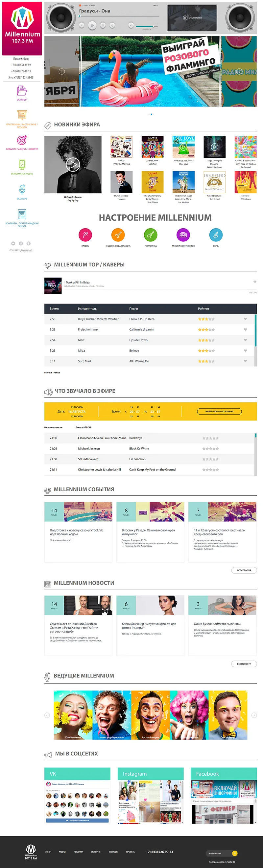This screenshot has width=263, height=868.
Task: Adjust the player volume slider
Action: (147, 26)
